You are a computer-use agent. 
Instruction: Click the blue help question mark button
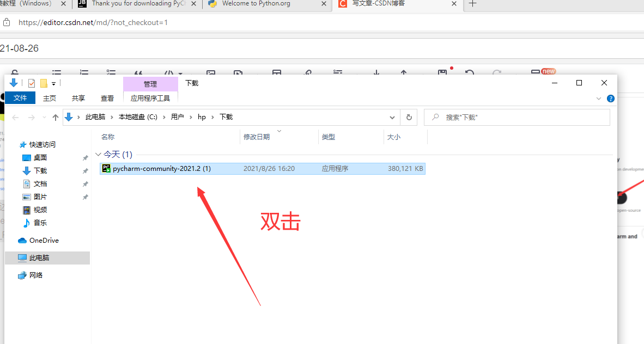point(610,99)
